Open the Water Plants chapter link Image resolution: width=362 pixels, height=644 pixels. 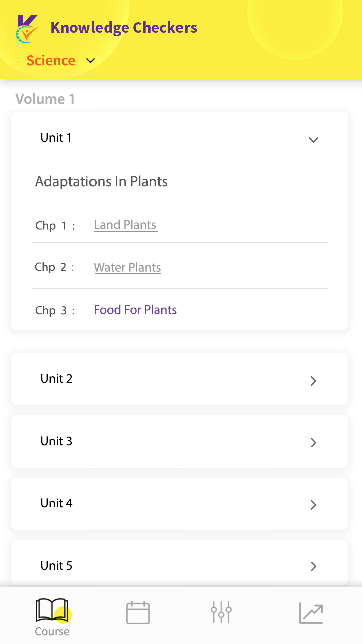click(127, 267)
